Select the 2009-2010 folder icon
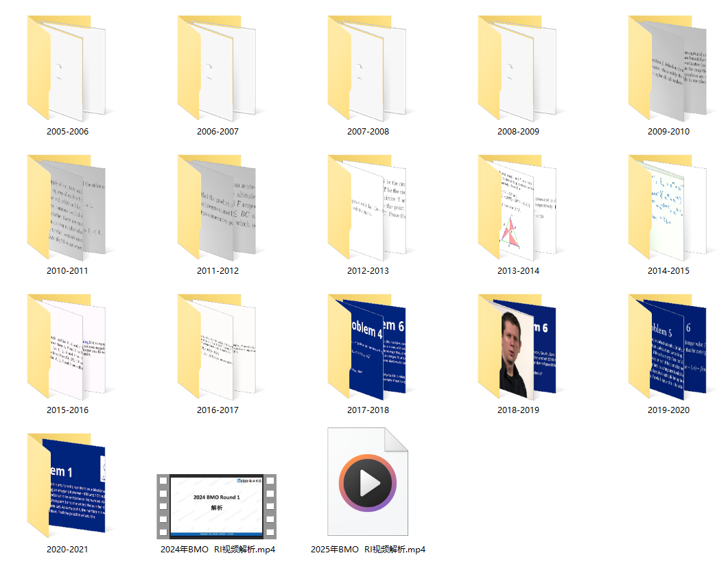 pos(668,69)
